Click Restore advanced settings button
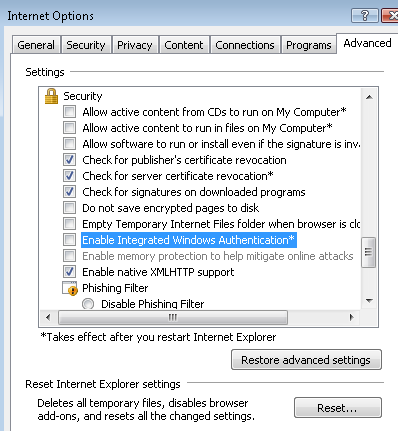The height and width of the screenshot is (431, 398). [x=306, y=360]
